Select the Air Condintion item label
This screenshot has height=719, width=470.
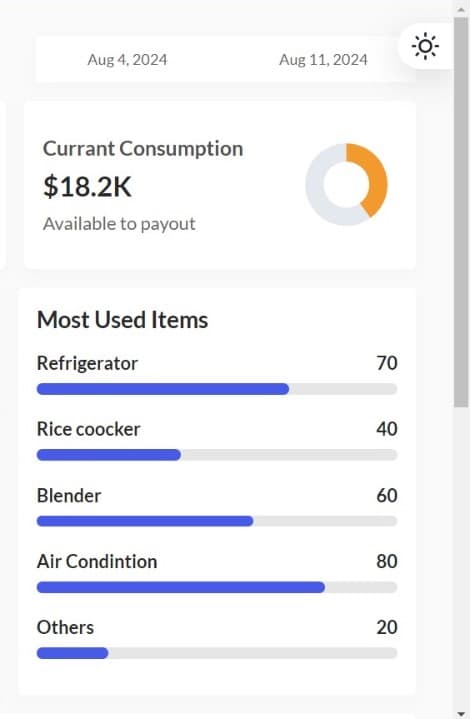tap(97, 561)
